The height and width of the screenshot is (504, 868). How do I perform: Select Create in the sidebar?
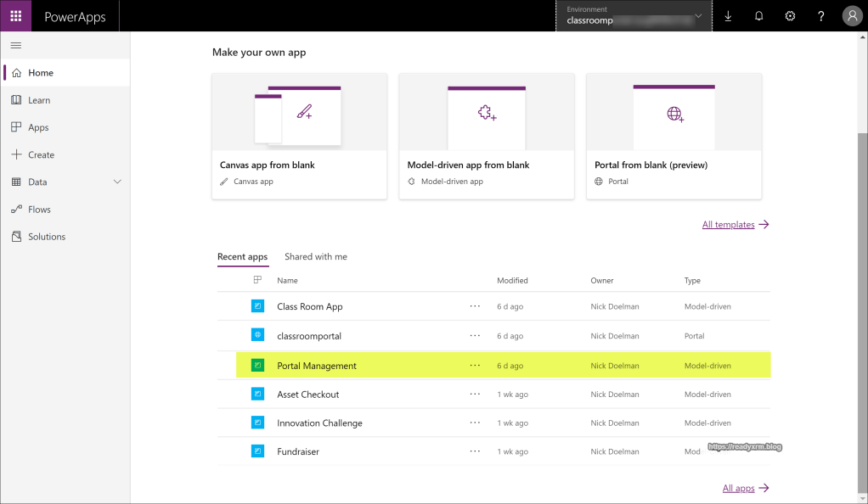point(40,154)
